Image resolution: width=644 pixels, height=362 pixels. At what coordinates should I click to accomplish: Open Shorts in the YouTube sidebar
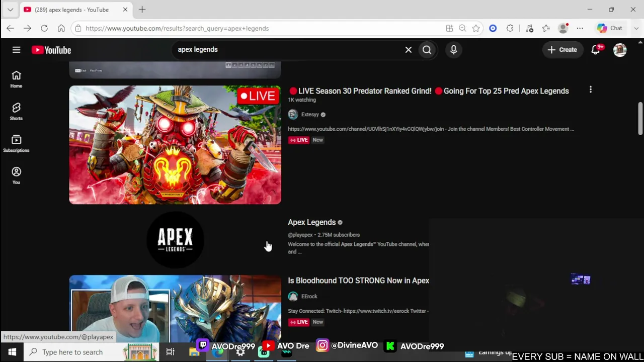click(x=16, y=112)
